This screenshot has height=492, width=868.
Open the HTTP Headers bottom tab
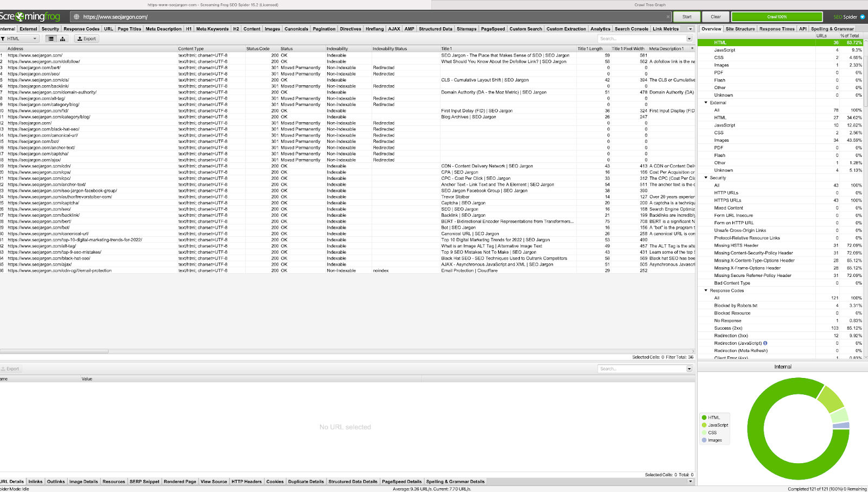247,482
